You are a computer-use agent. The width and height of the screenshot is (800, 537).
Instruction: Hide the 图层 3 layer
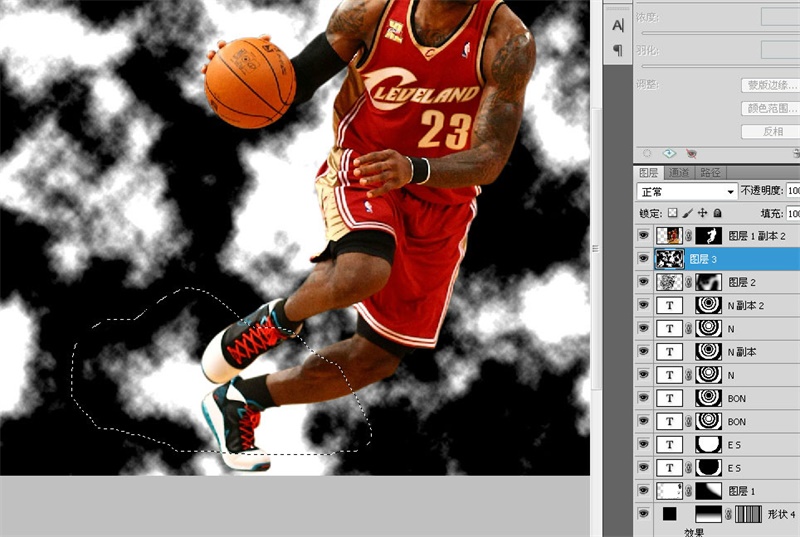[643, 259]
